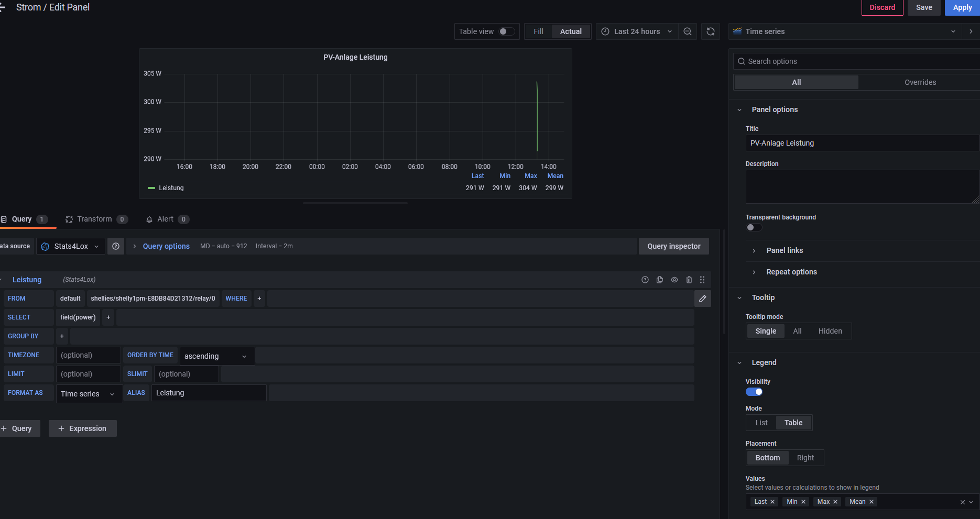The height and width of the screenshot is (519, 980).
Task: Delete the Leistung query with trash icon
Action: point(689,280)
